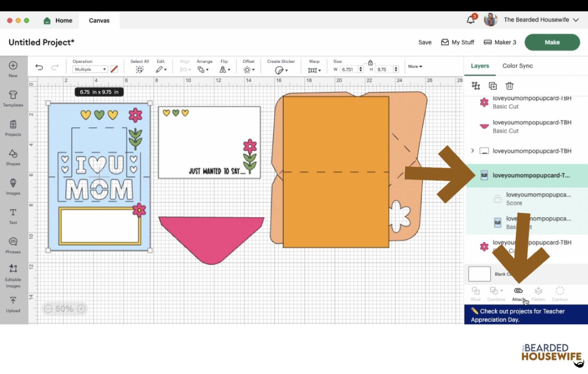Zoom in with the plus icon
This screenshot has width=588, height=374.
point(81,308)
